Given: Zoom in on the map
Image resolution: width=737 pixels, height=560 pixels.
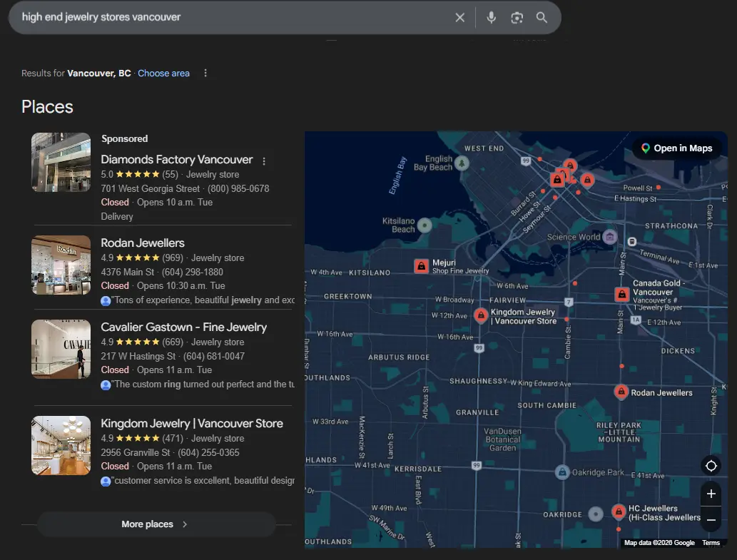Looking at the screenshot, I should point(711,494).
